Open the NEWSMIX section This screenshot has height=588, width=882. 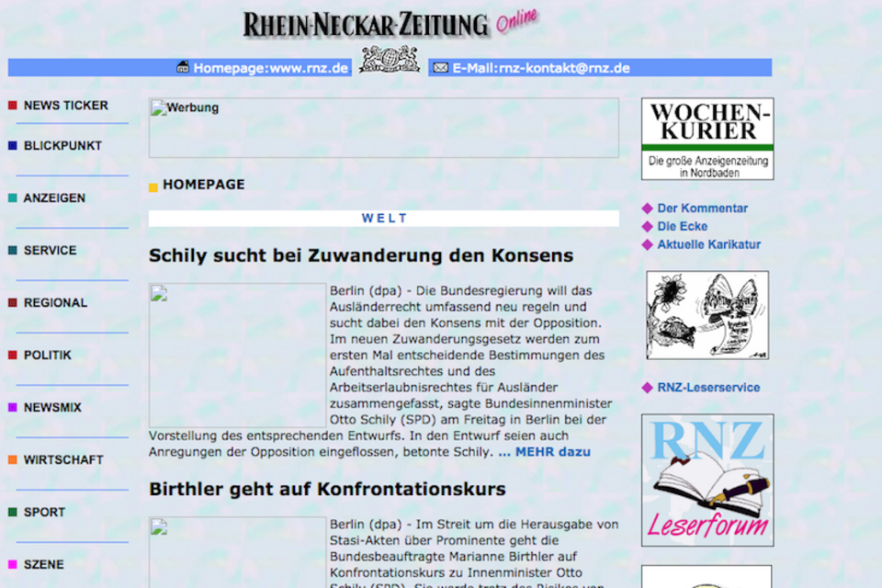coord(52,407)
